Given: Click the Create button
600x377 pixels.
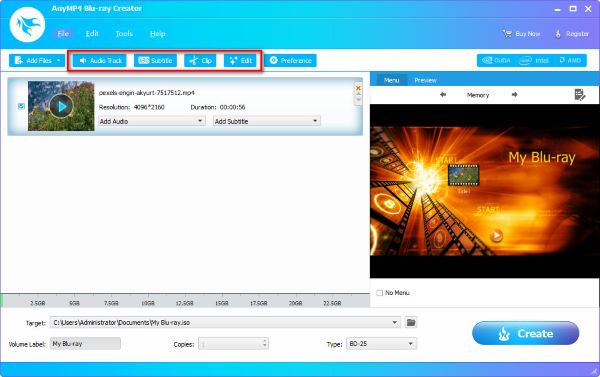Looking at the screenshot, I should [x=525, y=333].
